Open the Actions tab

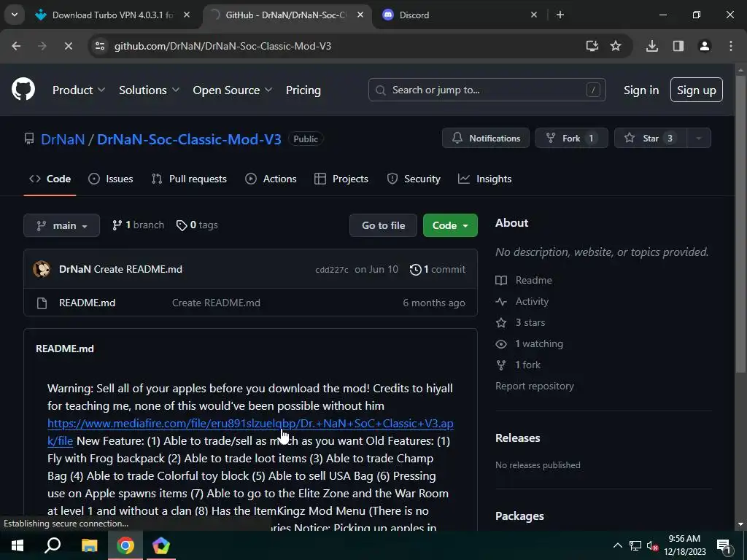click(x=271, y=179)
